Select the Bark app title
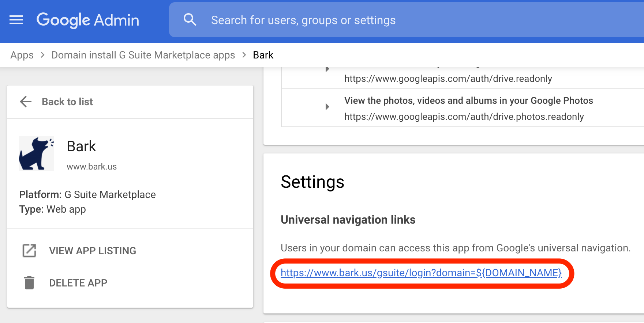The height and width of the screenshot is (323, 644). tap(81, 147)
